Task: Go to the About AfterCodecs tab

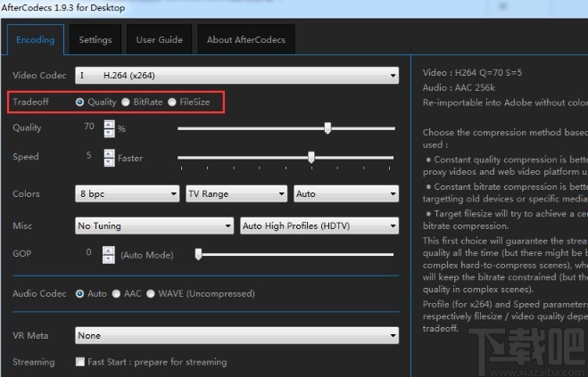Action: click(x=244, y=40)
